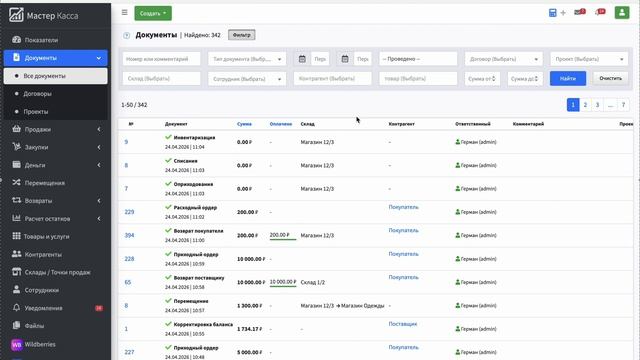Image resolution: width=640 pixels, height=360 pixels.
Task: Click the blue Найти button
Action: (x=568, y=78)
